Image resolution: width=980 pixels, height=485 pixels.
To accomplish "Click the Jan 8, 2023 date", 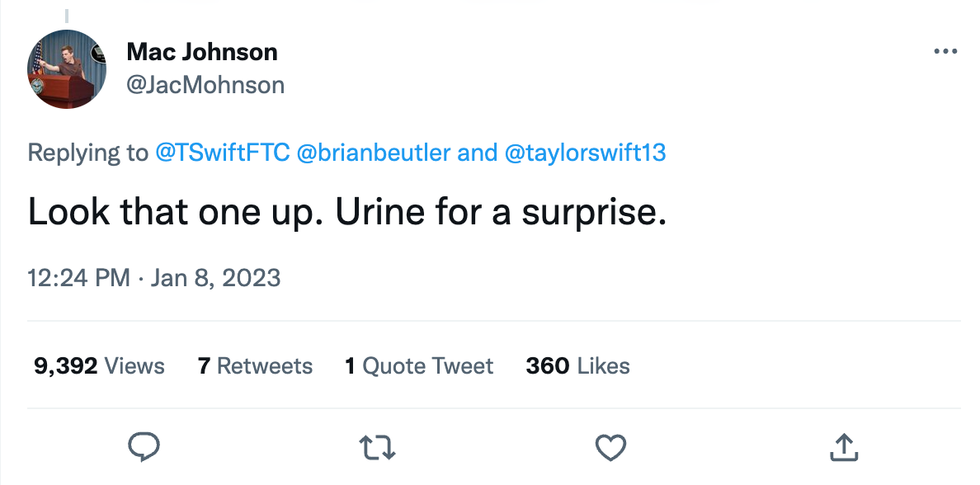I will [216, 278].
